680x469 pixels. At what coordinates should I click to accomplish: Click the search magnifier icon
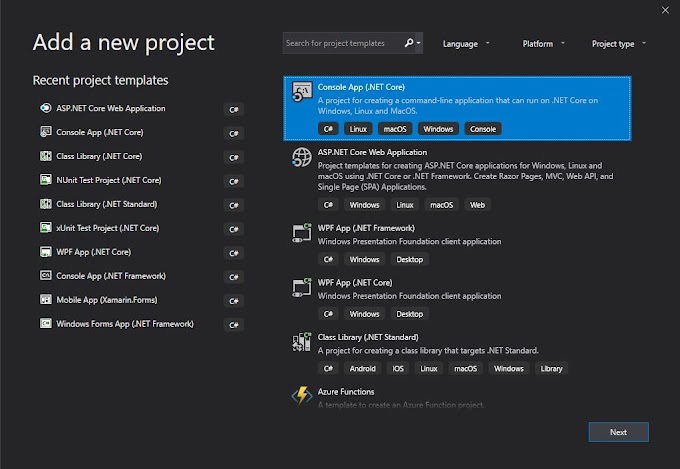click(410, 43)
